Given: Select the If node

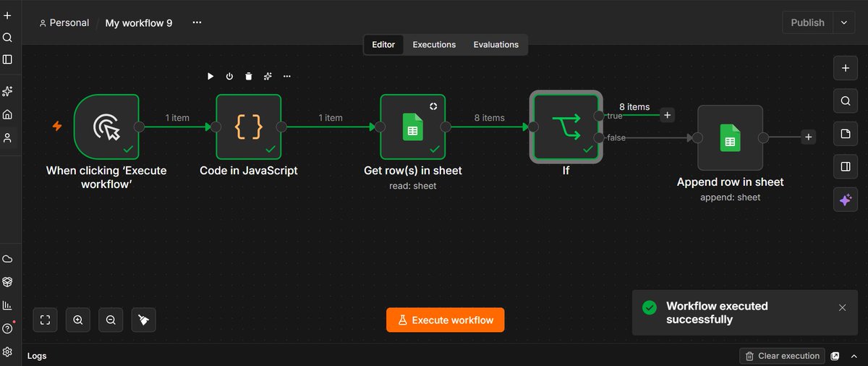Looking at the screenshot, I should (x=566, y=126).
